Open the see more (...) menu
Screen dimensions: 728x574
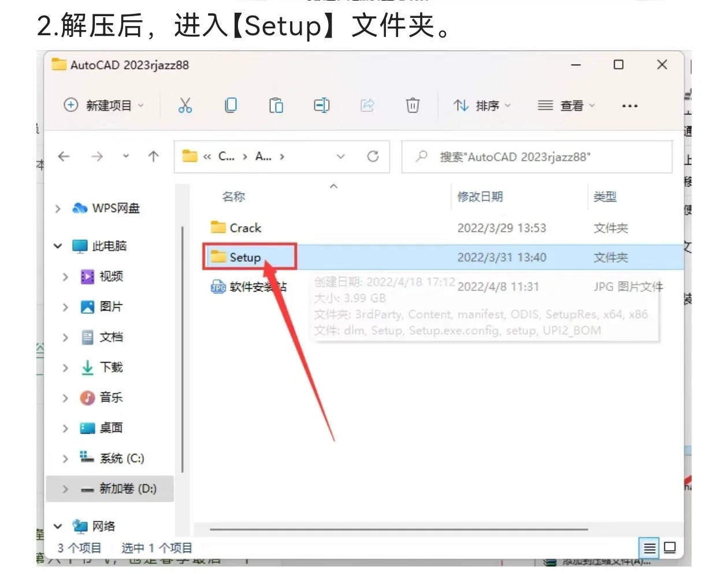click(629, 105)
